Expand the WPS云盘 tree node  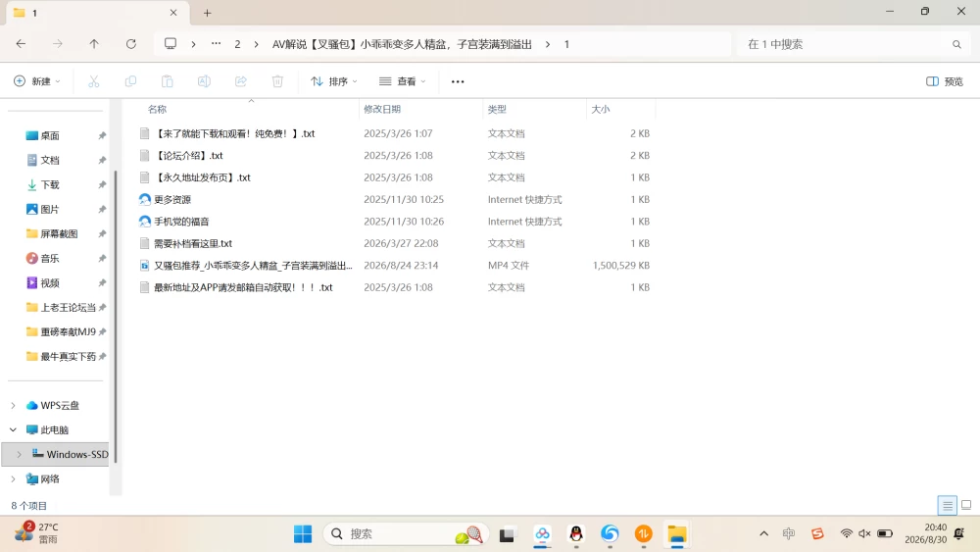pyautogui.click(x=13, y=406)
